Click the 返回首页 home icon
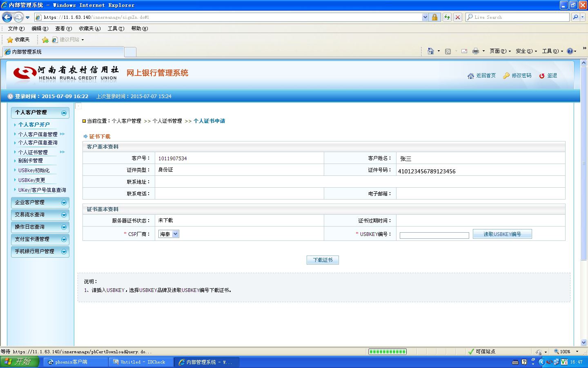The height and width of the screenshot is (368, 588). click(x=470, y=76)
